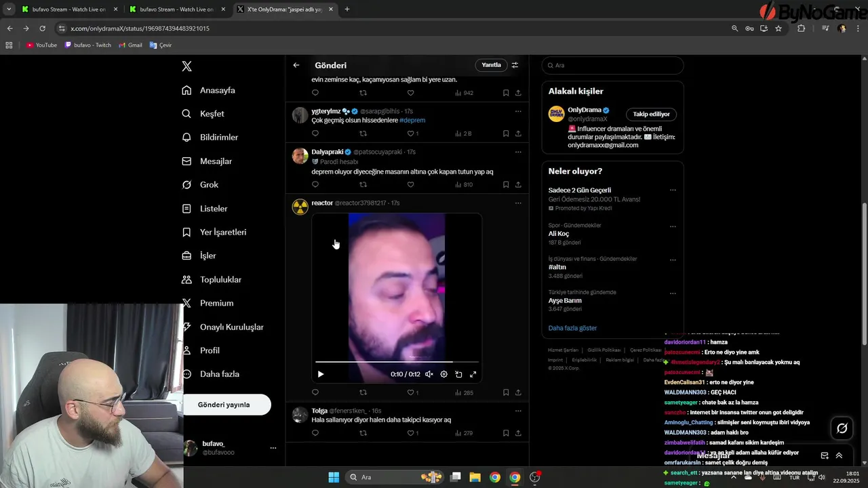The height and width of the screenshot is (488, 868).
Task: Click the X logo in the sidebar
Action: point(187,66)
